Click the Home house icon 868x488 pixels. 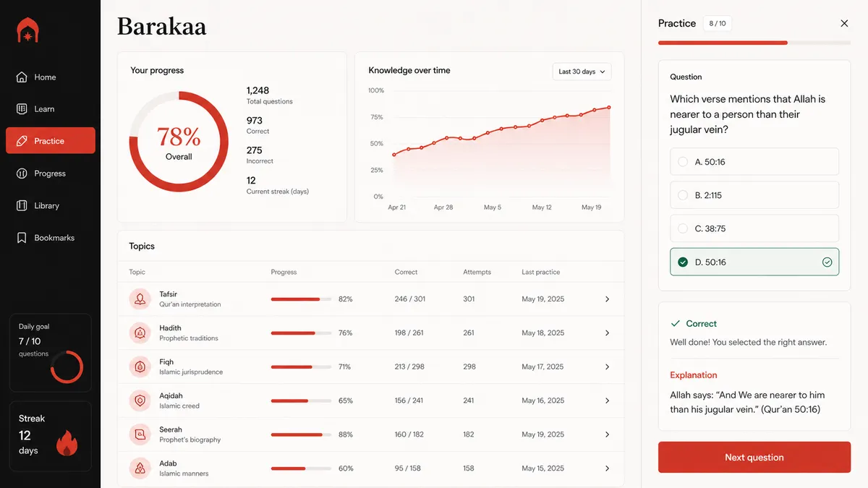pyautogui.click(x=22, y=77)
